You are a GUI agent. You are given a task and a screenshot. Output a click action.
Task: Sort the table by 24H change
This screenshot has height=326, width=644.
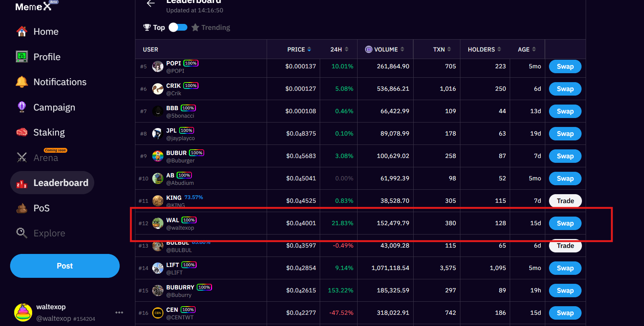click(339, 49)
